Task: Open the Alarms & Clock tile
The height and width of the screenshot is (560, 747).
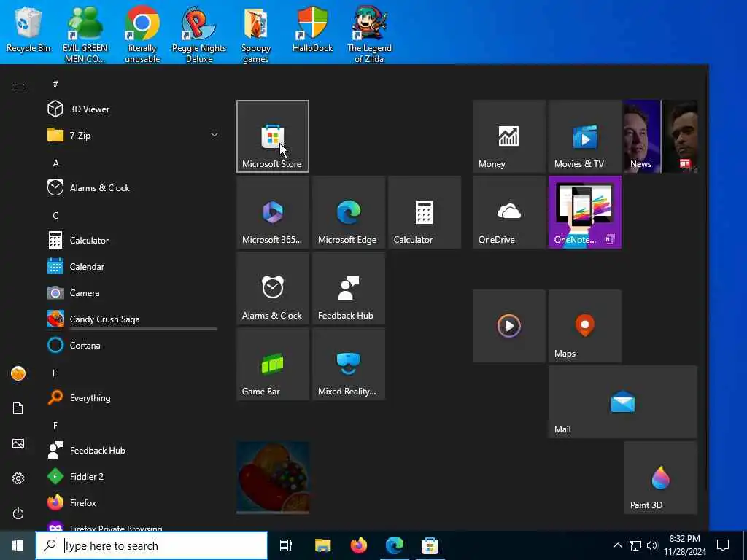Action: (273, 288)
